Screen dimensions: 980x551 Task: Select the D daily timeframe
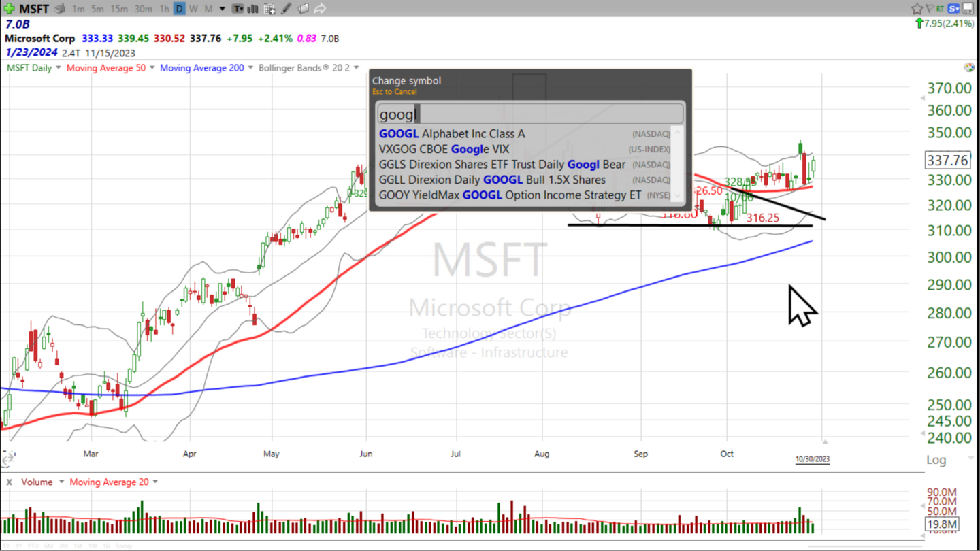click(x=180, y=9)
